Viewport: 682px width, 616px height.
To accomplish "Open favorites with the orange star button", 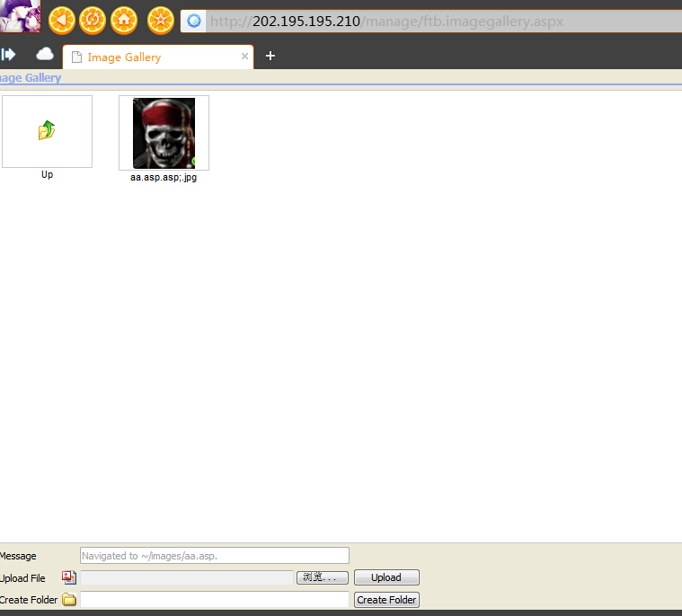I will (161, 20).
